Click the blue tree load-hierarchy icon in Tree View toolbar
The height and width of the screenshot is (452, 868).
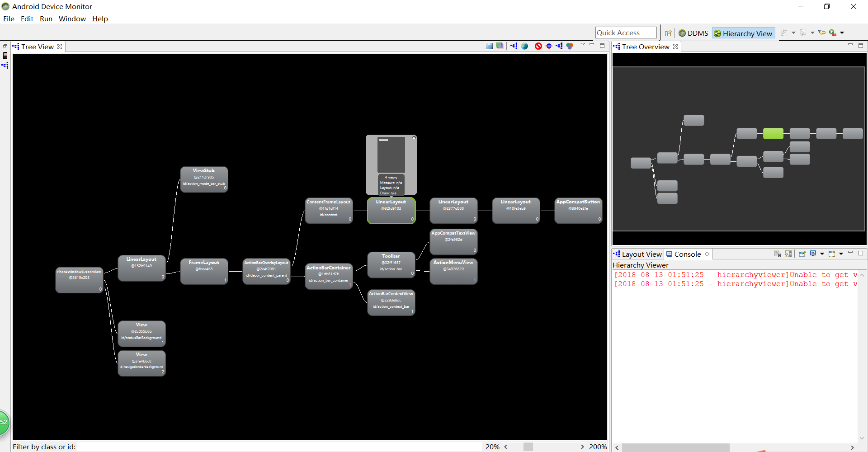point(514,46)
